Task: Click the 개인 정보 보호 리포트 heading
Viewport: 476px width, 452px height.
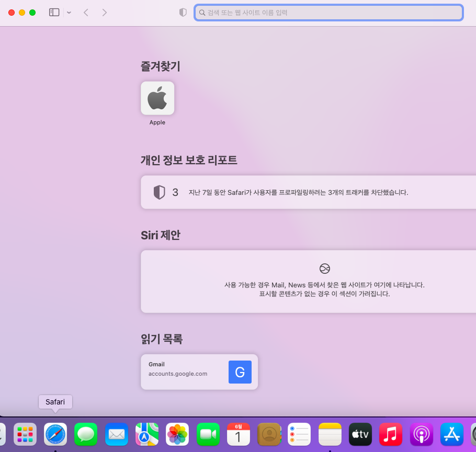Action: click(189, 160)
